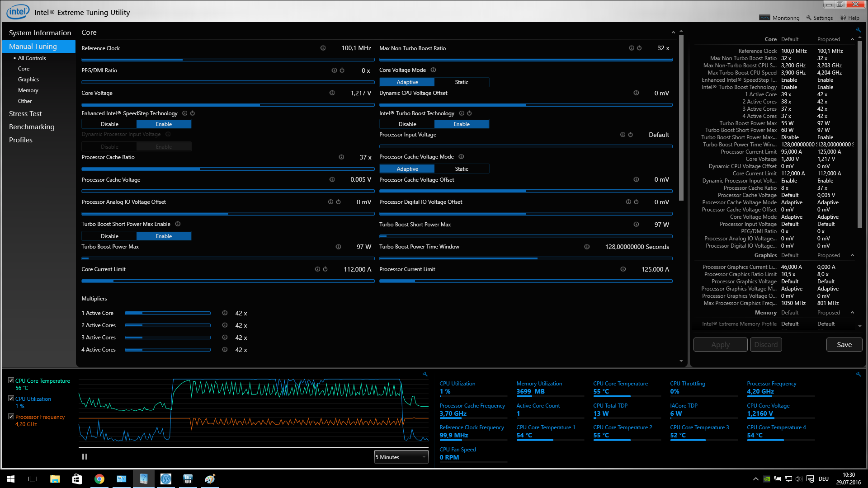Toggle Processor Frequency graph checkbox
The height and width of the screenshot is (488, 868).
pyautogui.click(x=11, y=417)
